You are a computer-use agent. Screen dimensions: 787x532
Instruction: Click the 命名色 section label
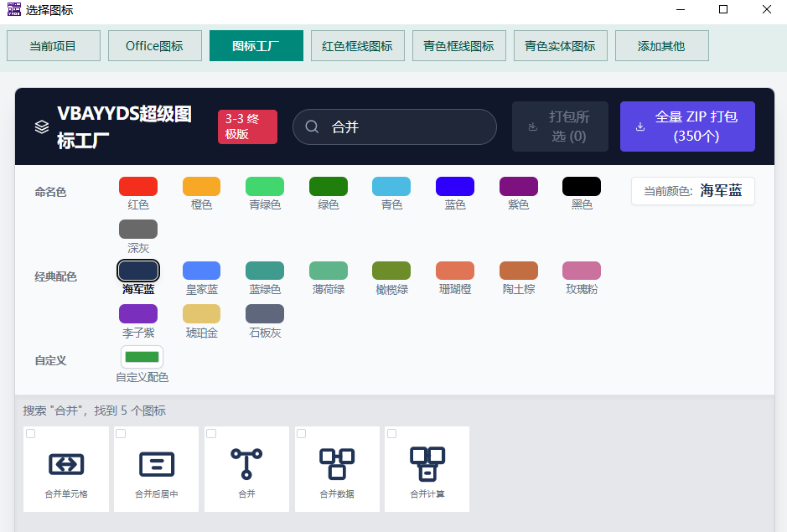click(50, 192)
